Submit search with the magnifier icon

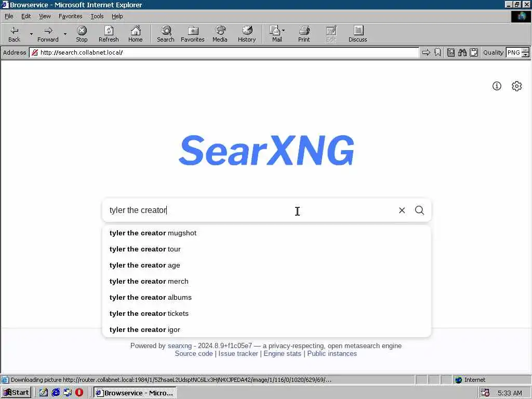click(419, 210)
